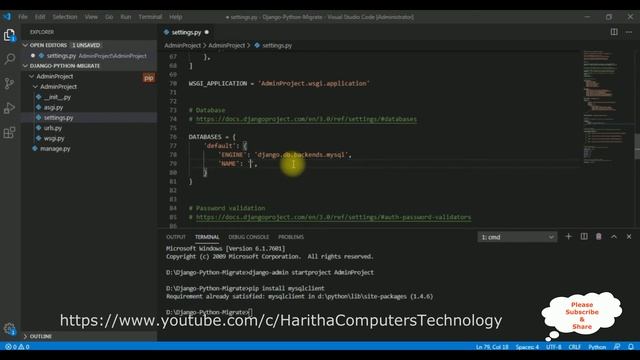Image resolution: width=640 pixels, height=360 pixels.
Task: Open the Terminal menu
Action: click(150, 17)
